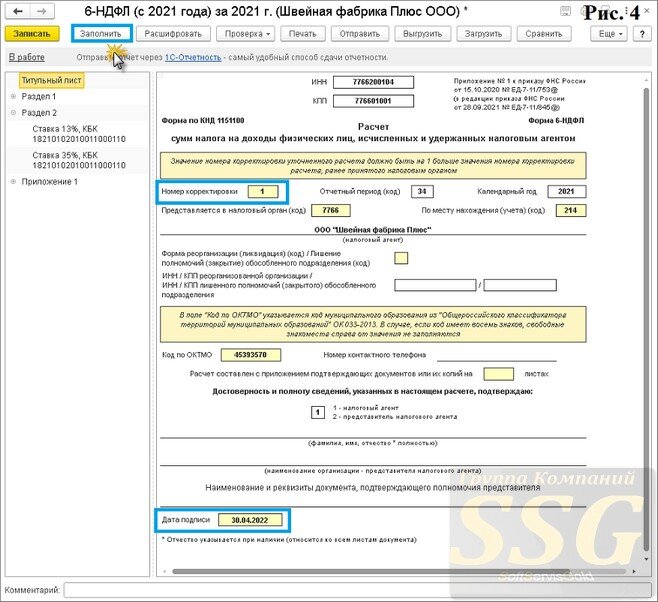Click the Календарный год field 2021
The width and height of the screenshot is (658, 602).
click(x=567, y=192)
